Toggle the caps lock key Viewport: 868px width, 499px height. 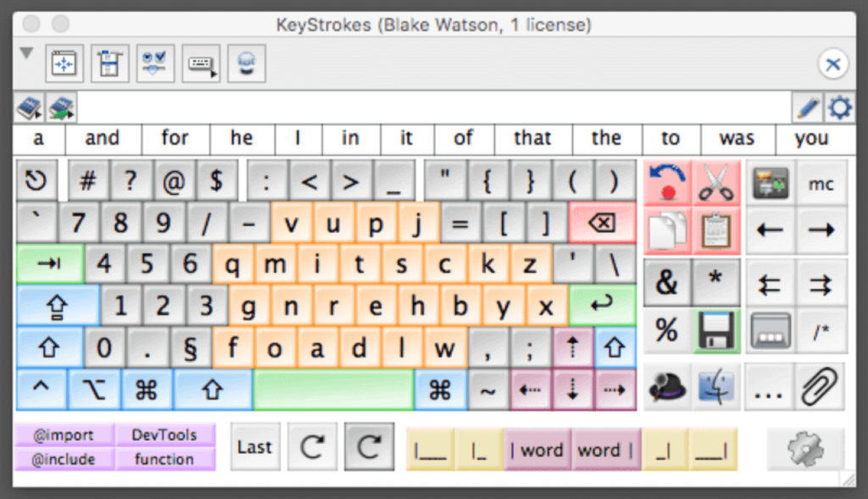click(x=58, y=305)
